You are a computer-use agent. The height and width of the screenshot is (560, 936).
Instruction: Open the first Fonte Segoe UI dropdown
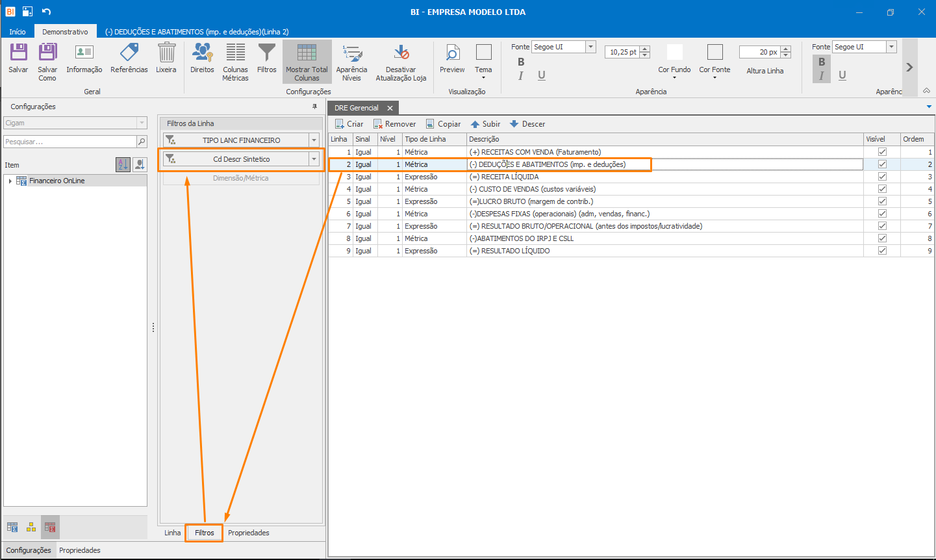click(x=590, y=47)
